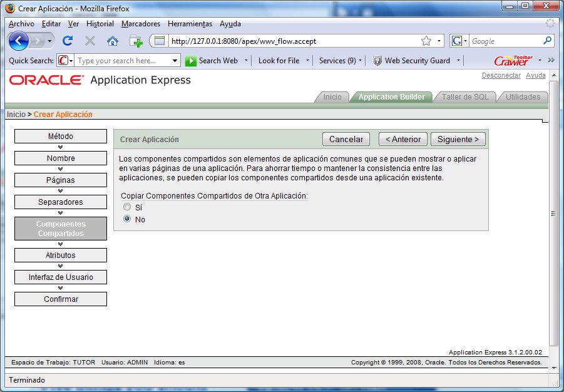
Task: Click the Siguiente > button
Action: pyautogui.click(x=458, y=139)
